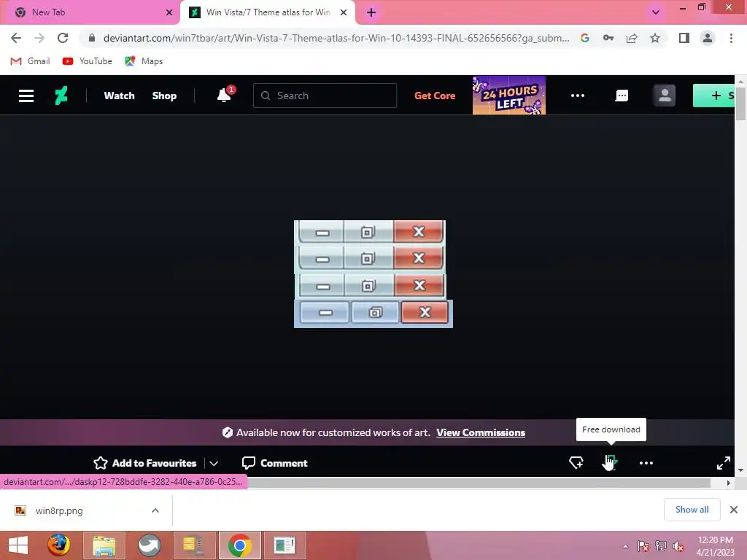
Task: Open fullscreen view of the artwork
Action: (x=723, y=463)
